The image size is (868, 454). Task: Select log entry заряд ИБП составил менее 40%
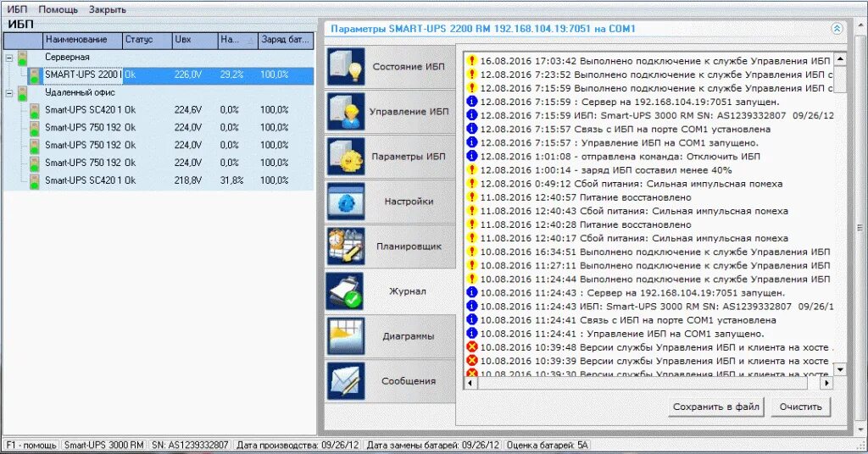(x=605, y=169)
